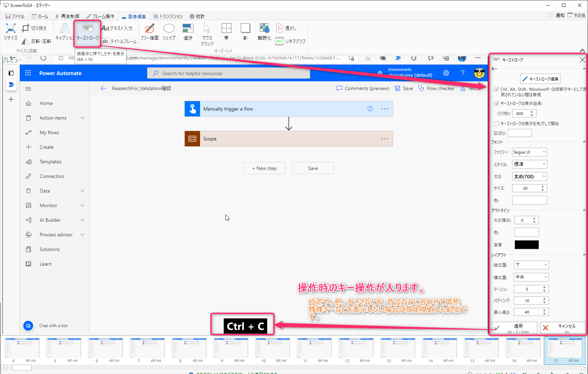Go back with arrow beside ReaserchFor_Validation

[x=103, y=88]
